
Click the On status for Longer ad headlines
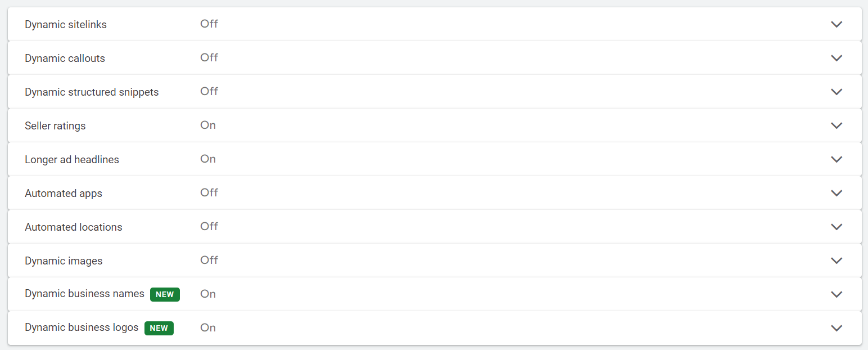point(207,159)
